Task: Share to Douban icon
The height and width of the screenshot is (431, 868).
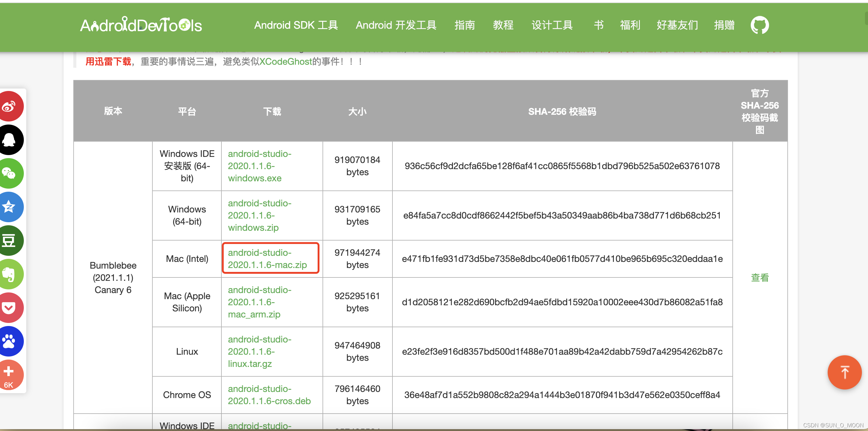Action: point(9,241)
